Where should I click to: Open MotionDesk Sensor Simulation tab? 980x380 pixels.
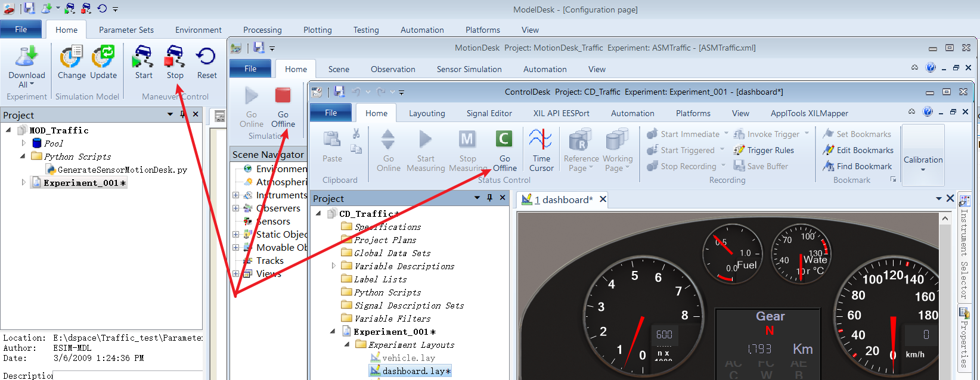click(x=469, y=69)
